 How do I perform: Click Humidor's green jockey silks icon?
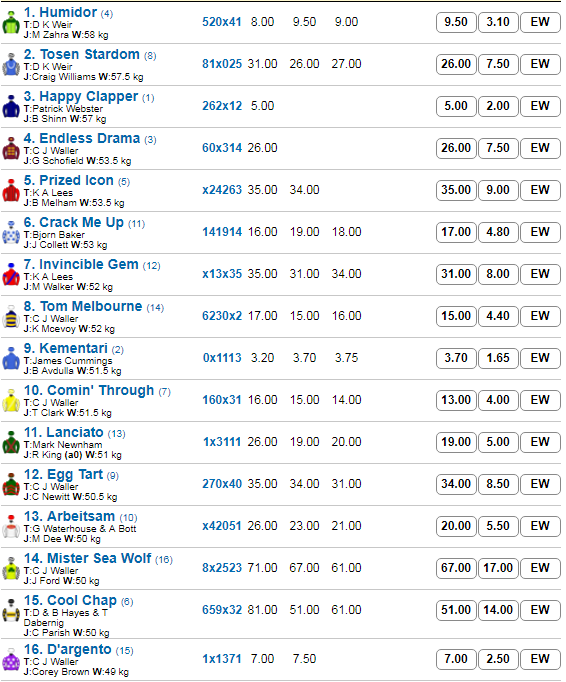(x=11, y=23)
